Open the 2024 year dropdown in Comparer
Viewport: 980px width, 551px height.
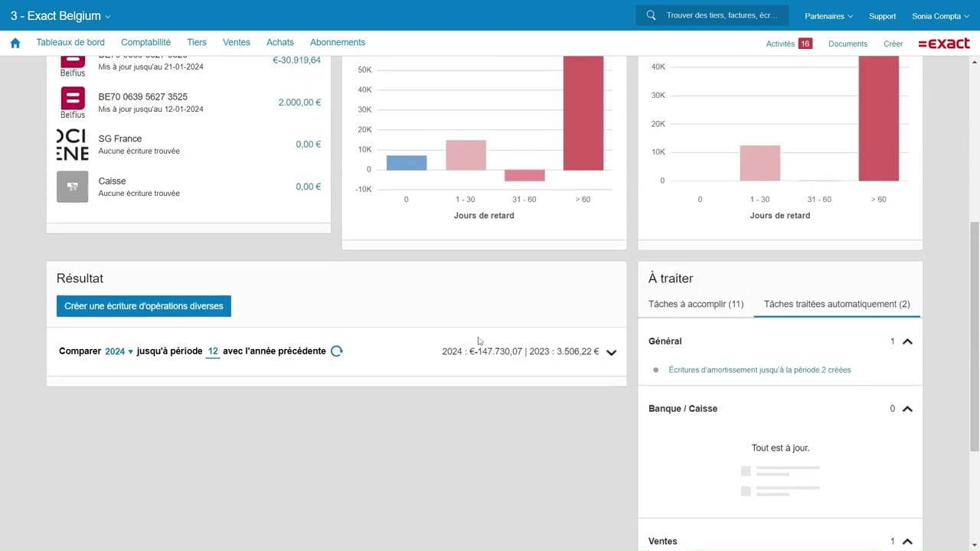(119, 351)
